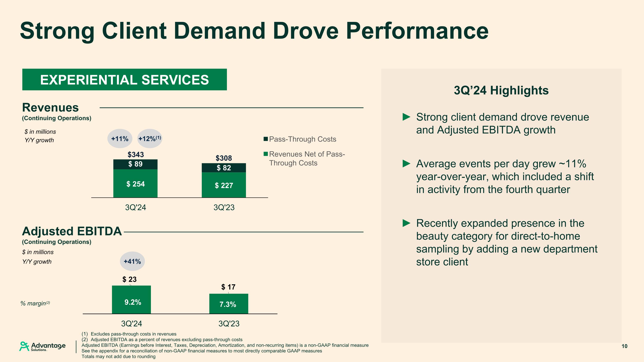
Task: Click the Advantage Solutions logo
Action: 42,346
